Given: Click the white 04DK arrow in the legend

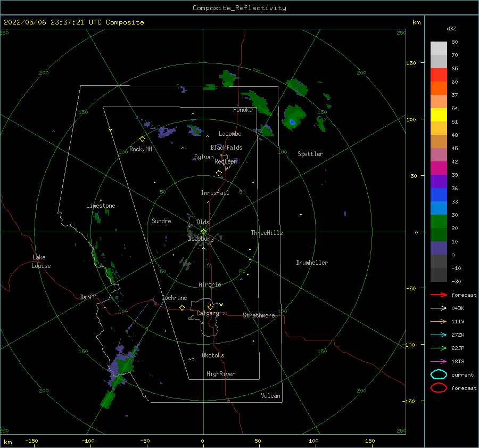Looking at the screenshot, I should (x=439, y=308).
